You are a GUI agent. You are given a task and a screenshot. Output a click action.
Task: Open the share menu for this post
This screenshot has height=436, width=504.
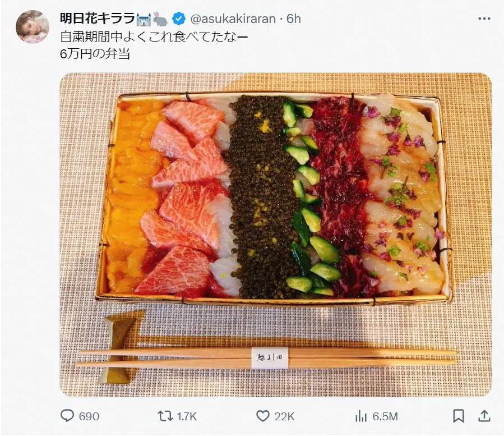point(483,417)
